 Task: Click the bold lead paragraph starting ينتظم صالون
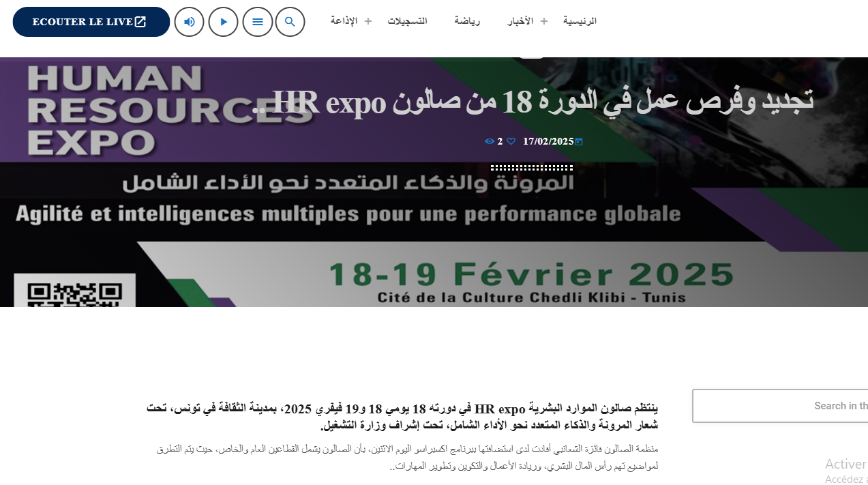tap(402, 417)
